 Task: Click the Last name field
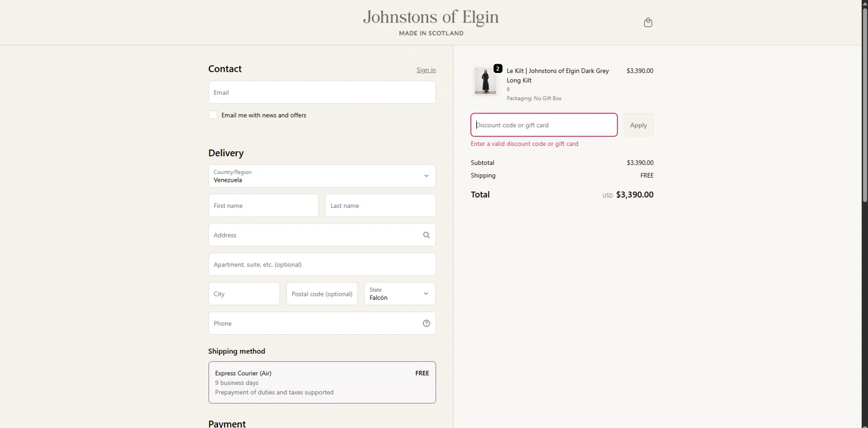(380, 206)
